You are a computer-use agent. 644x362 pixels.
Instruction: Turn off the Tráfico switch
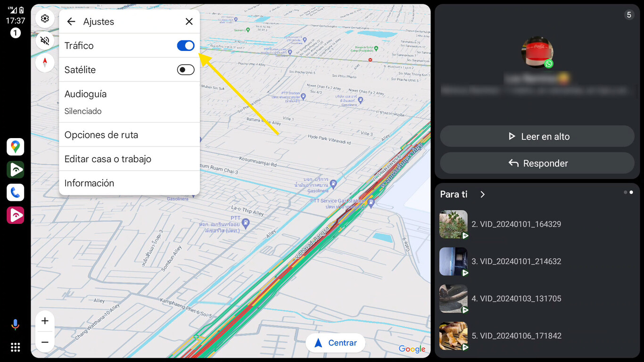[x=186, y=46]
